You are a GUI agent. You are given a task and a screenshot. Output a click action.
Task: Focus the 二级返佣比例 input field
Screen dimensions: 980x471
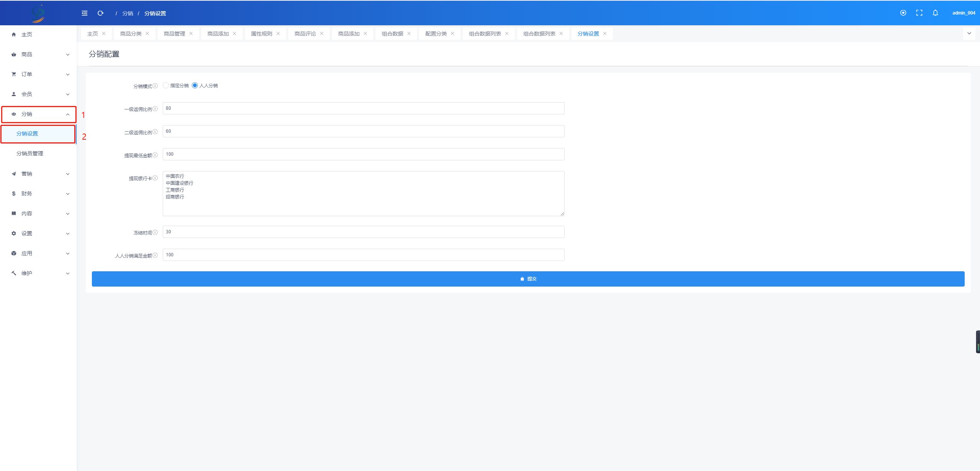tap(363, 131)
